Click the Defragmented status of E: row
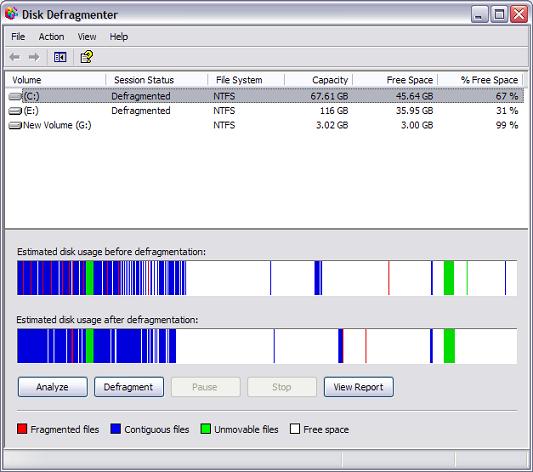533x472 pixels. coord(141,111)
